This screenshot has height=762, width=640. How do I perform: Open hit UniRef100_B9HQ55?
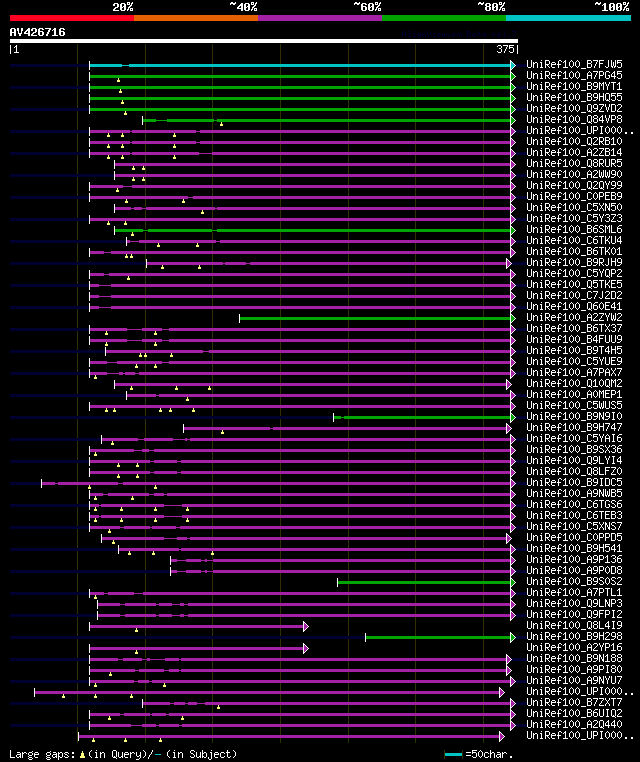pos(574,97)
